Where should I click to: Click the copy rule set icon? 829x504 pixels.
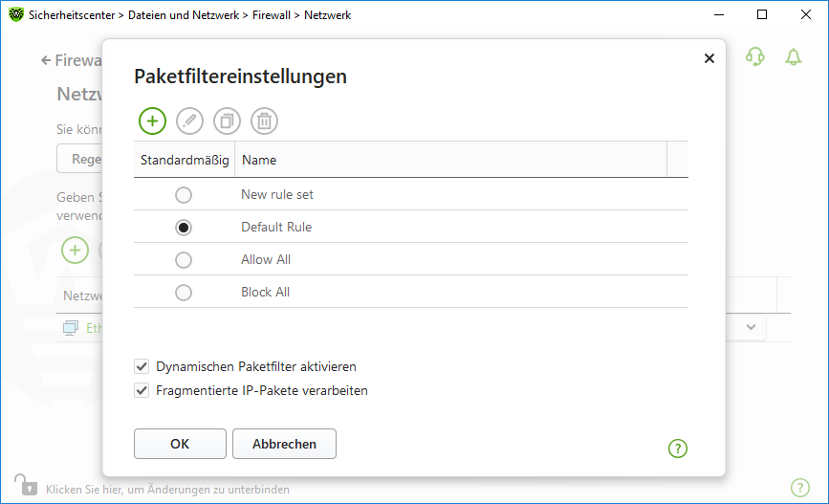228,121
